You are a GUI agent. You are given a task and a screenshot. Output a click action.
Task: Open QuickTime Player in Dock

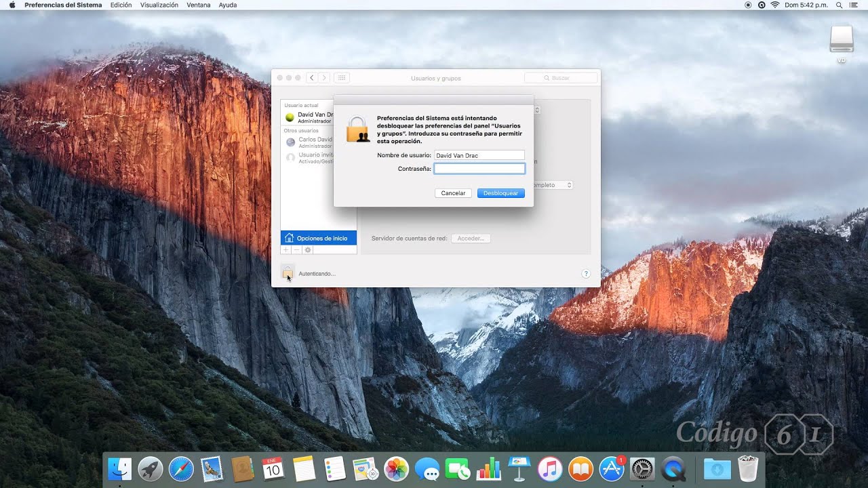pyautogui.click(x=673, y=468)
